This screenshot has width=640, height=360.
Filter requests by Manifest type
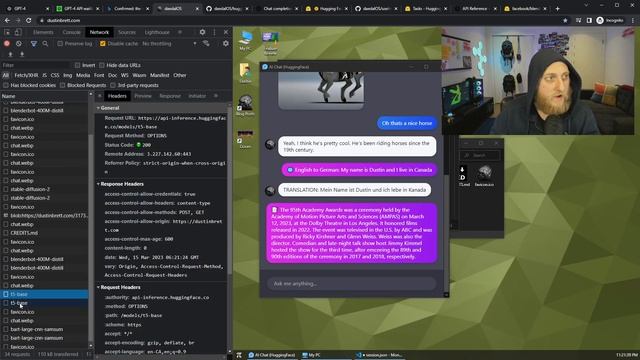[x=160, y=76]
